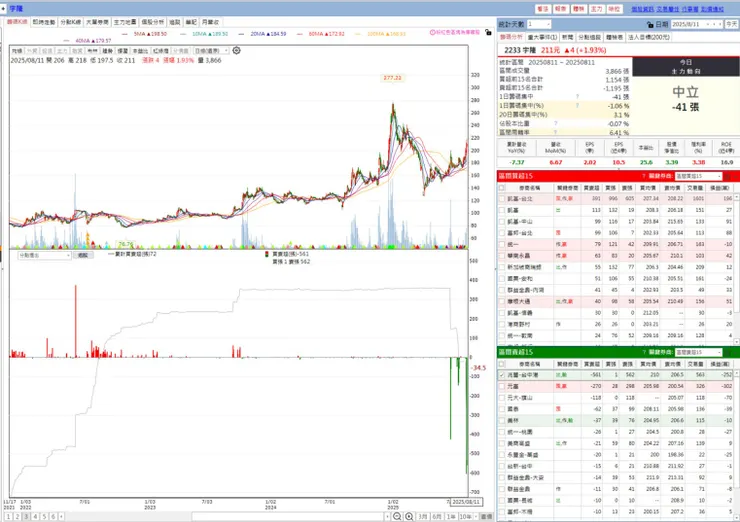The image size is (740, 522).
Task: Click 今天 button beside date
Action: [732, 24]
